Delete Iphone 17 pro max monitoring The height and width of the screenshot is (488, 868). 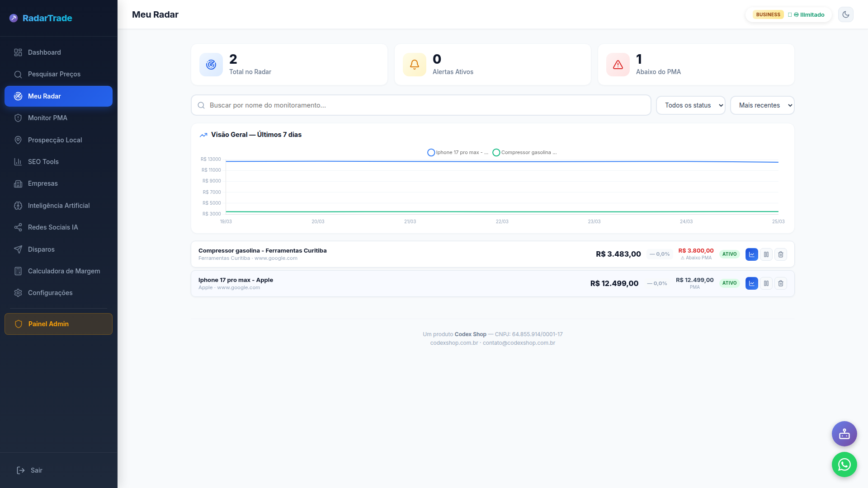pos(780,283)
